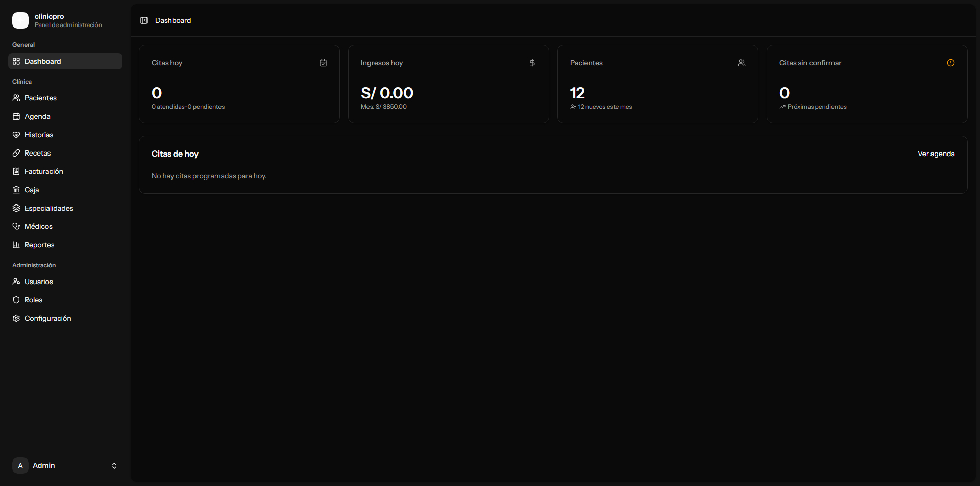980x486 pixels.
Task: Click 'Mes: S/ 3850.00' text
Action: (384, 107)
